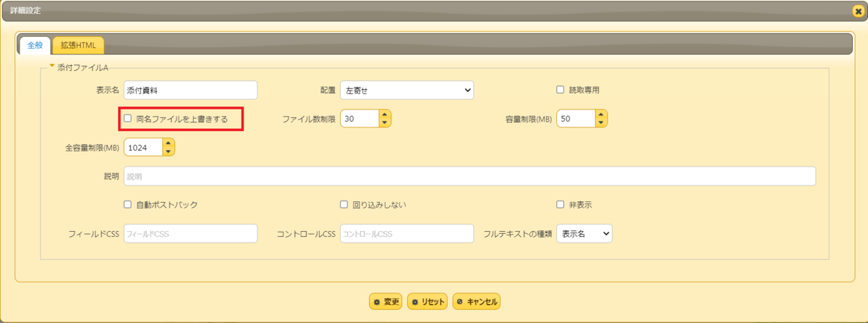Click the 容量制限(MB) value field
The height and width of the screenshot is (323, 868).
[x=575, y=118]
